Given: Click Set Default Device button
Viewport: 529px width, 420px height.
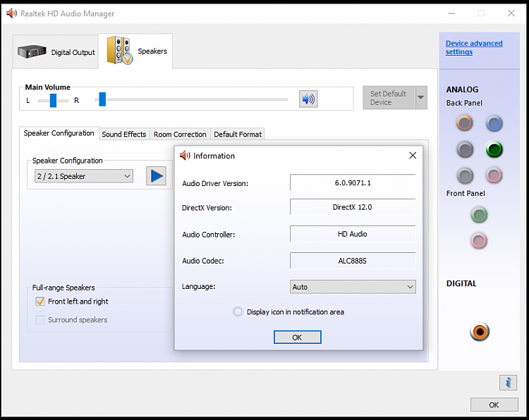Looking at the screenshot, I should point(389,98).
